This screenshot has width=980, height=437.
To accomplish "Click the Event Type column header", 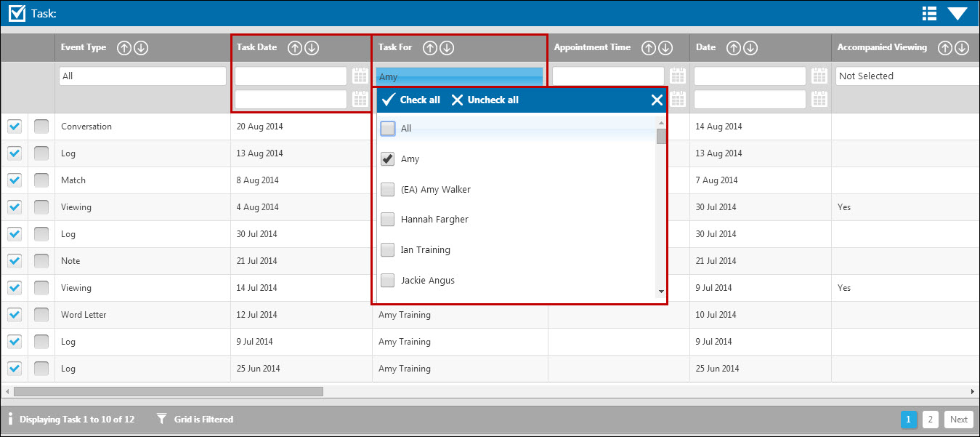I will pos(84,47).
